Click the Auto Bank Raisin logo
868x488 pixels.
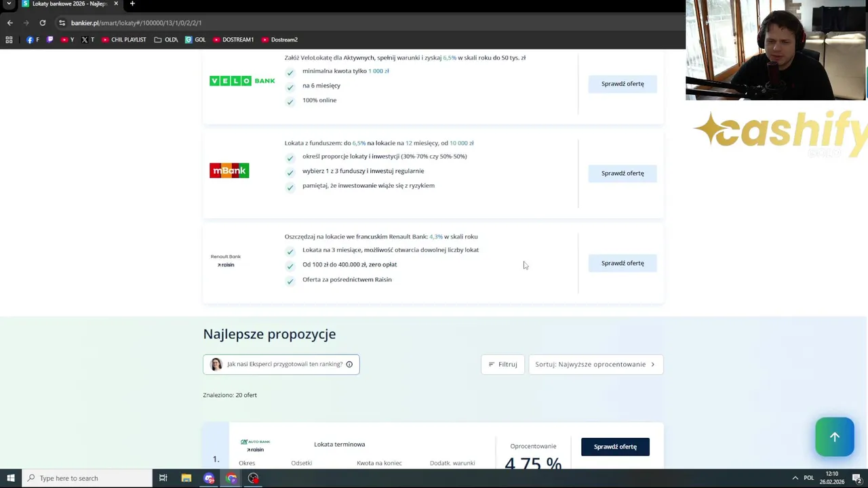tap(255, 445)
